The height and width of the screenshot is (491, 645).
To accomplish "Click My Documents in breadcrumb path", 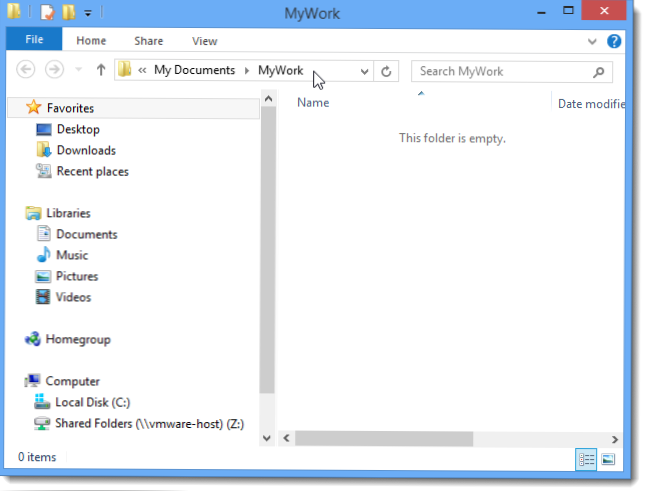I will click(x=194, y=71).
